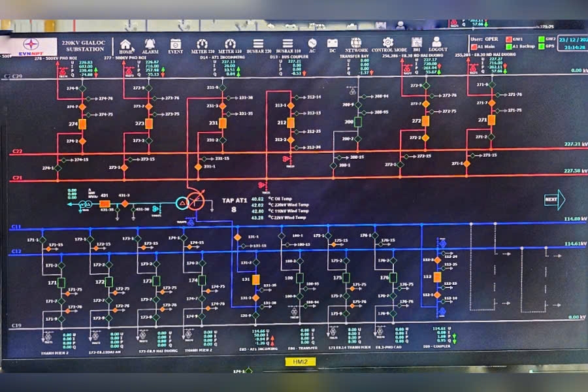
Task: Open the ALARM bell icon
Action: coord(150,44)
